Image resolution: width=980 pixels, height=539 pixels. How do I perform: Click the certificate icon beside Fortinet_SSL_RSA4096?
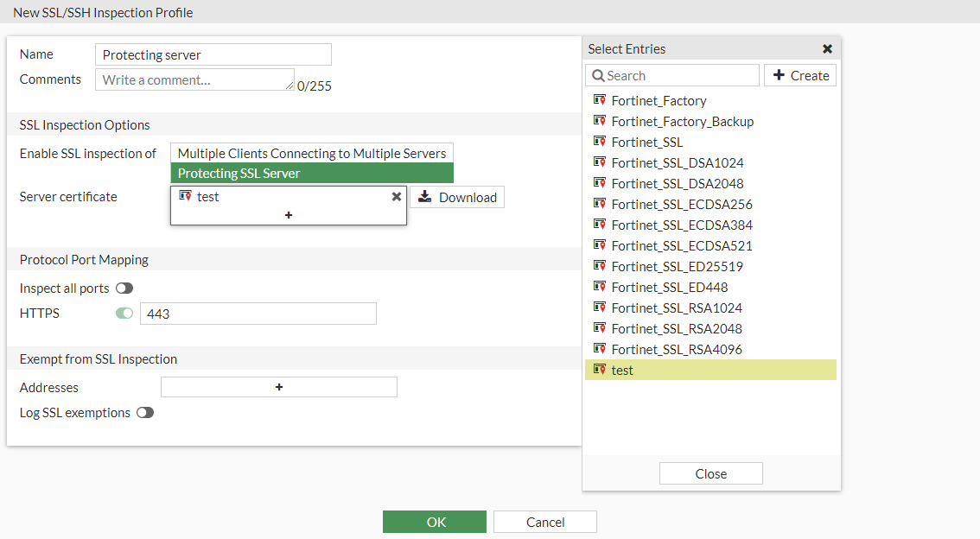pyautogui.click(x=599, y=349)
